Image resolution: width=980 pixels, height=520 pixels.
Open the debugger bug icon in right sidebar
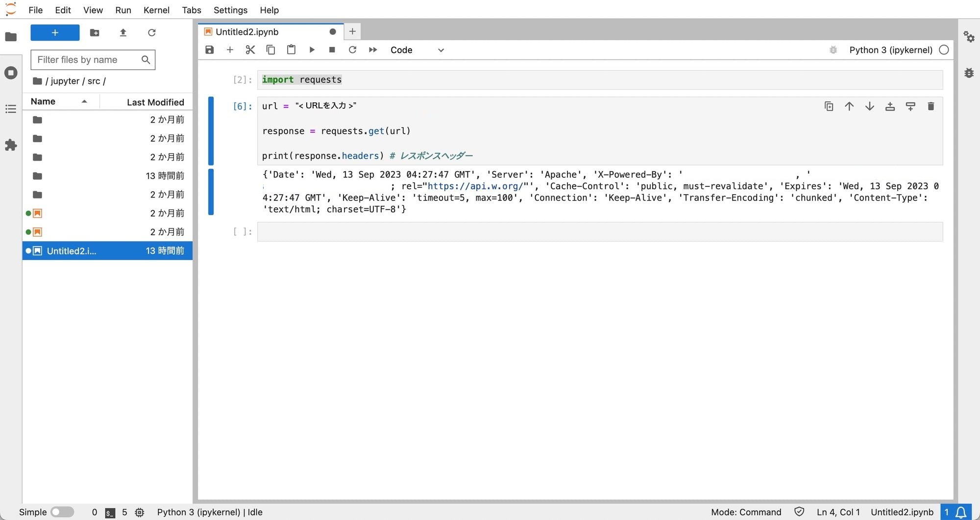(969, 73)
